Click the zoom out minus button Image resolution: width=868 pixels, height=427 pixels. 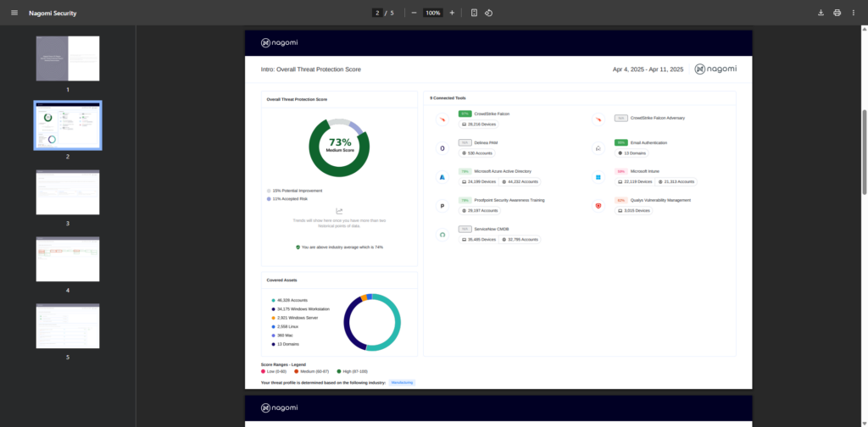(414, 13)
